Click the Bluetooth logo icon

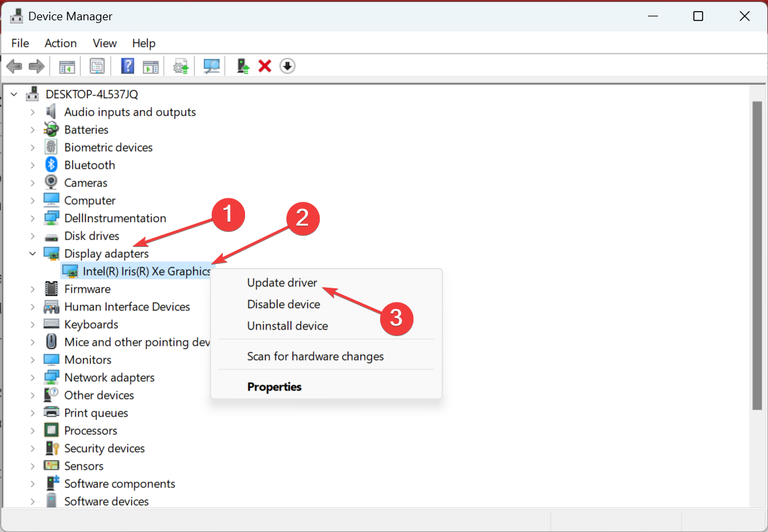click(x=51, y=165)
